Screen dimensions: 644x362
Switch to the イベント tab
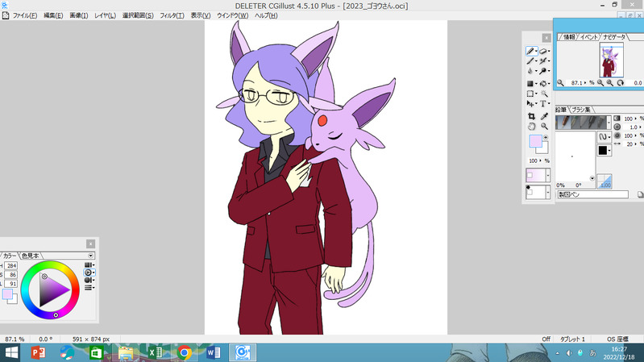(588, 37)
